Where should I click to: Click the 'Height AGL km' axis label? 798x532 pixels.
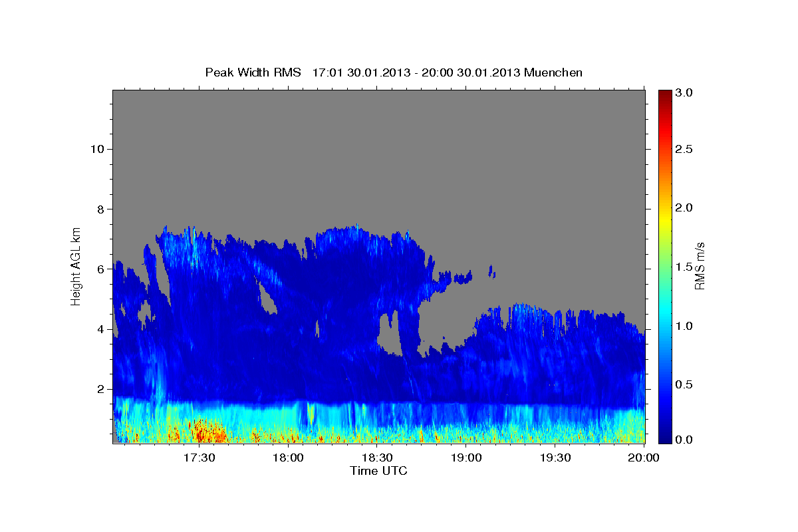(x=76, y=265)
